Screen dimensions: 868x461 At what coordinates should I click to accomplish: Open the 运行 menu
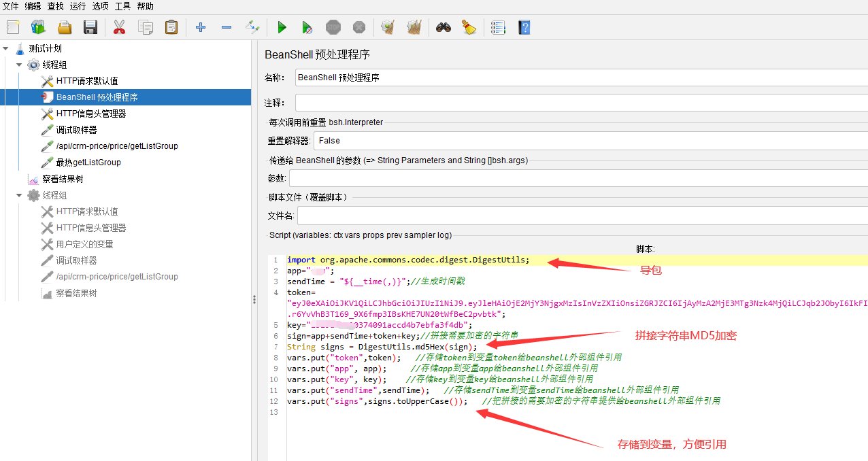[x=77, y=7]
